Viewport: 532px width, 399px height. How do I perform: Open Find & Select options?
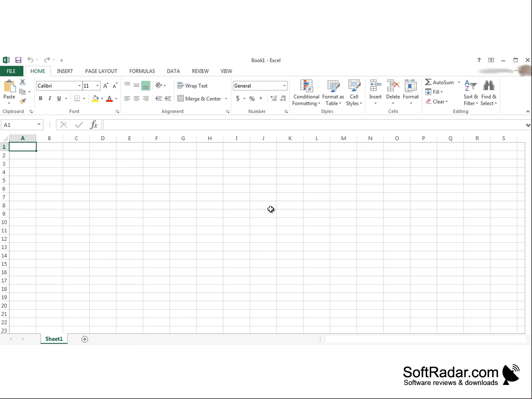488,93
